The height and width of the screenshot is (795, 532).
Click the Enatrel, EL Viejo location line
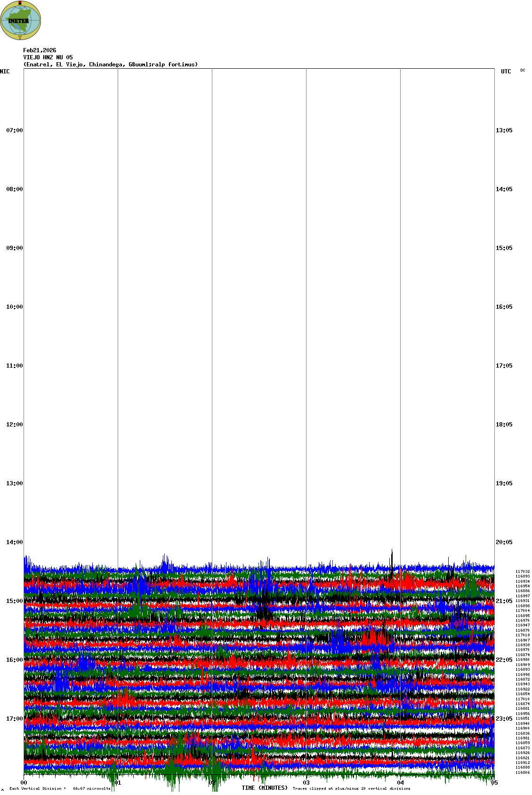[x=111, y=64]
